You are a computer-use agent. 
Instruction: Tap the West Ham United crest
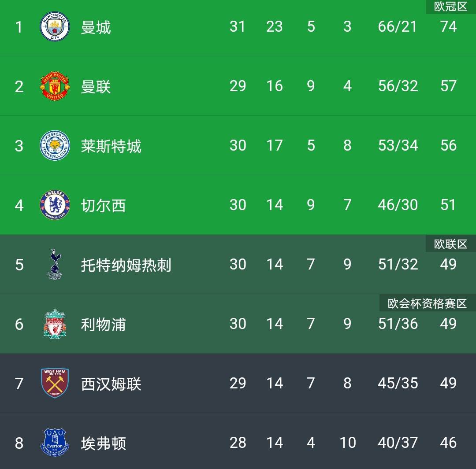(55, 384)
